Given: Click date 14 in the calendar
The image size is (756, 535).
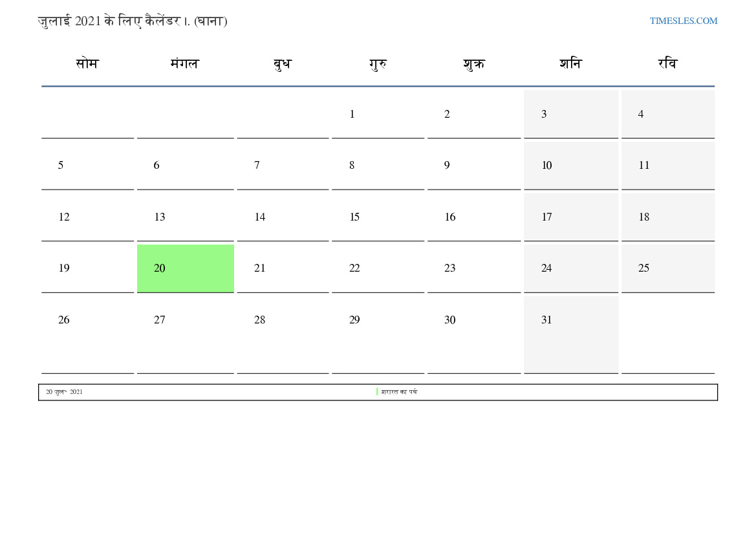Looking at the screenshot, I should [x=283, y=217].
